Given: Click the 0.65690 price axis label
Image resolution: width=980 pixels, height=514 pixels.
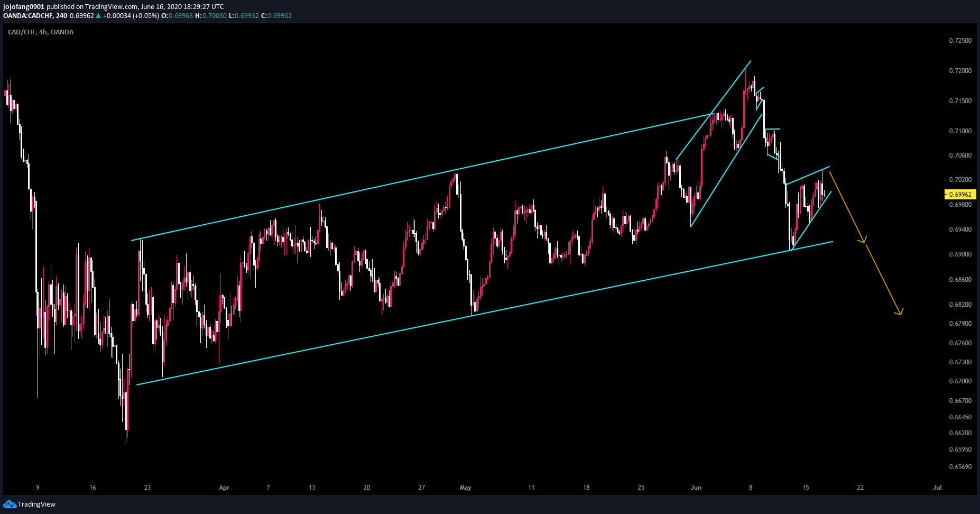Looking at the screenshot, I should point(960,467).
